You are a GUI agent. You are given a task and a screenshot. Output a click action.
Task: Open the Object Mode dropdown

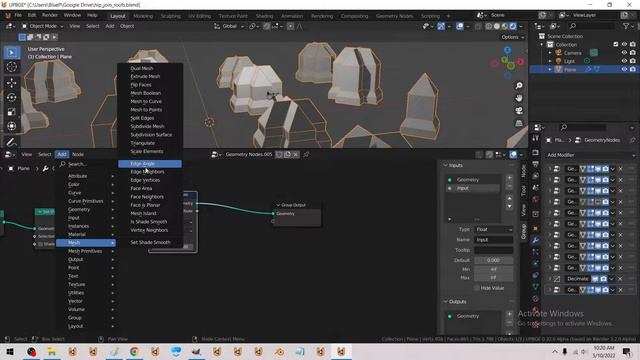(x=42, y=26)
